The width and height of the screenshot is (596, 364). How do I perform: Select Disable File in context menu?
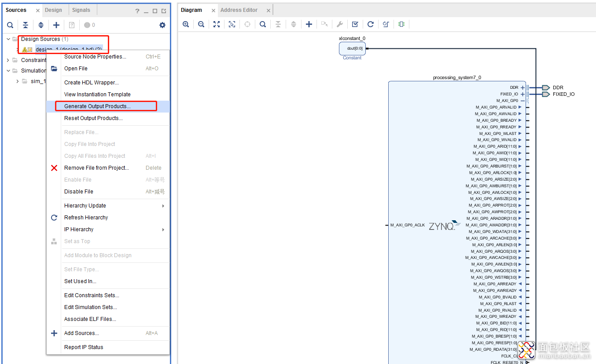click(108, 192)
